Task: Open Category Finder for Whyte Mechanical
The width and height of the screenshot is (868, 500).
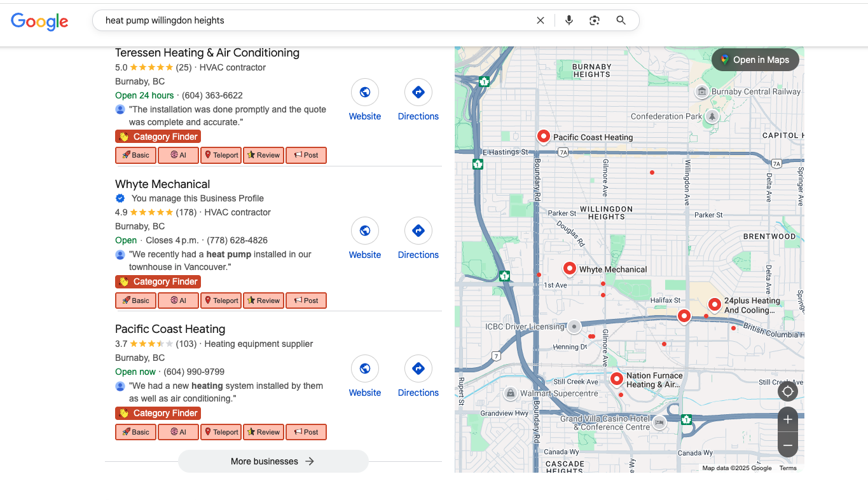Action: coord(158,281)
